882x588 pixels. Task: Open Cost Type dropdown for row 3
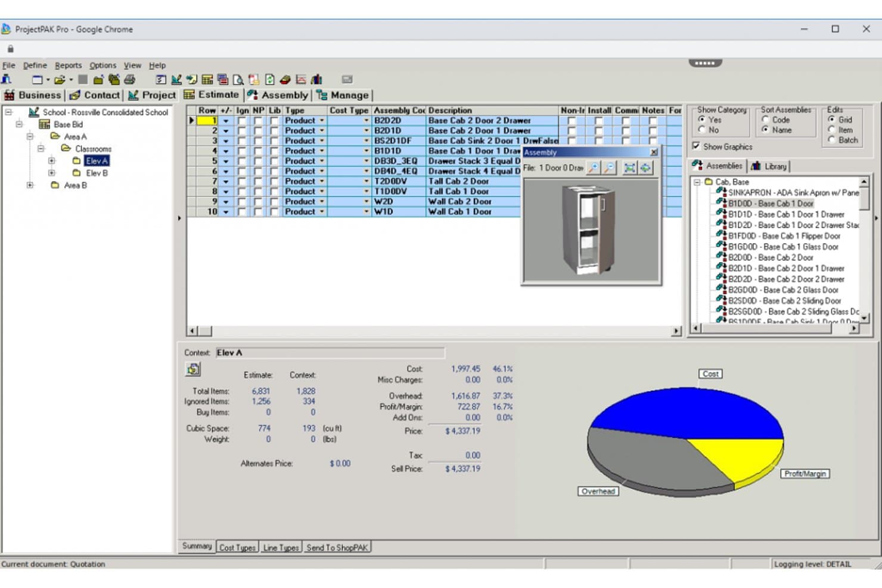coord(367,141)
